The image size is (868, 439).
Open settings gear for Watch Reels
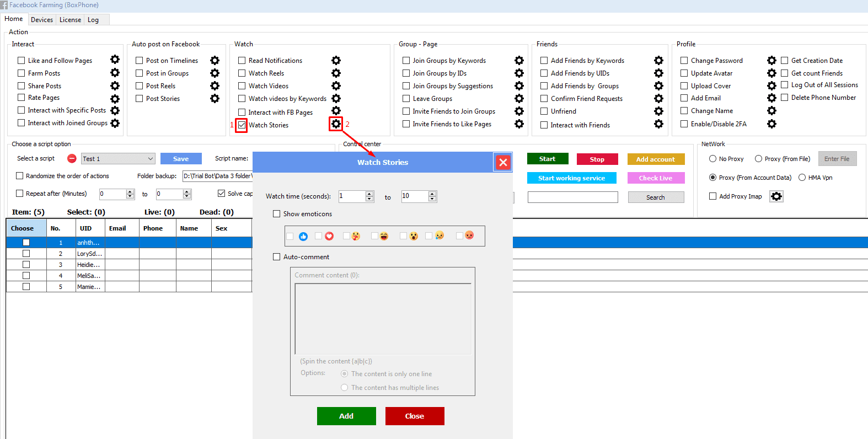tap(336, 73)
